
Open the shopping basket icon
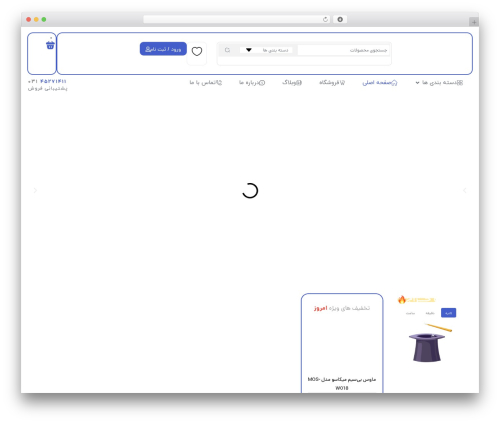click(x=50, y=45)
